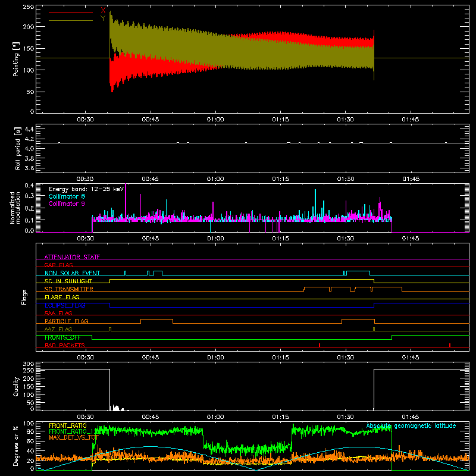
Task: Click the Quality axis title
Action: (x=16, y=386)
